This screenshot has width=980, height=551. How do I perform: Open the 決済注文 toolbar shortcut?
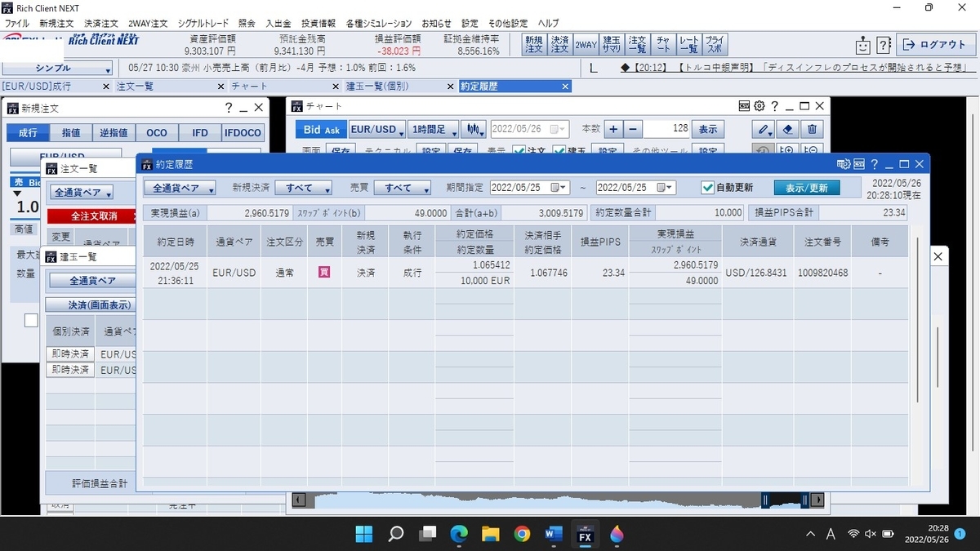point(559,44)
